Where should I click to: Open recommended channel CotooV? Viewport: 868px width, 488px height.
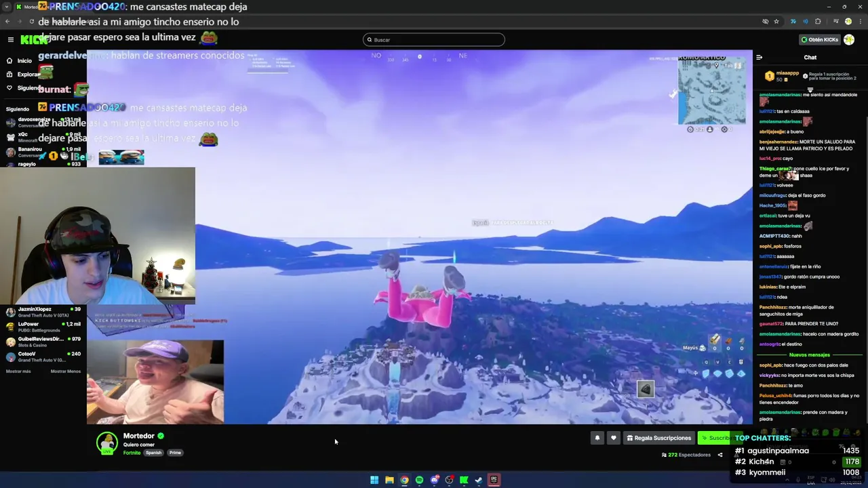pyautogui.click(x=43, y=357)
